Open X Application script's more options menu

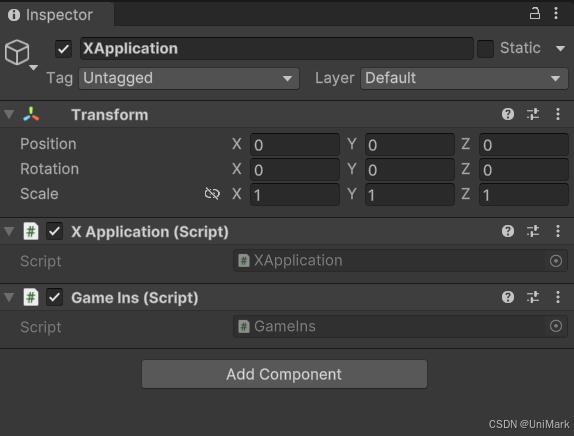click(x=558, y=231)
